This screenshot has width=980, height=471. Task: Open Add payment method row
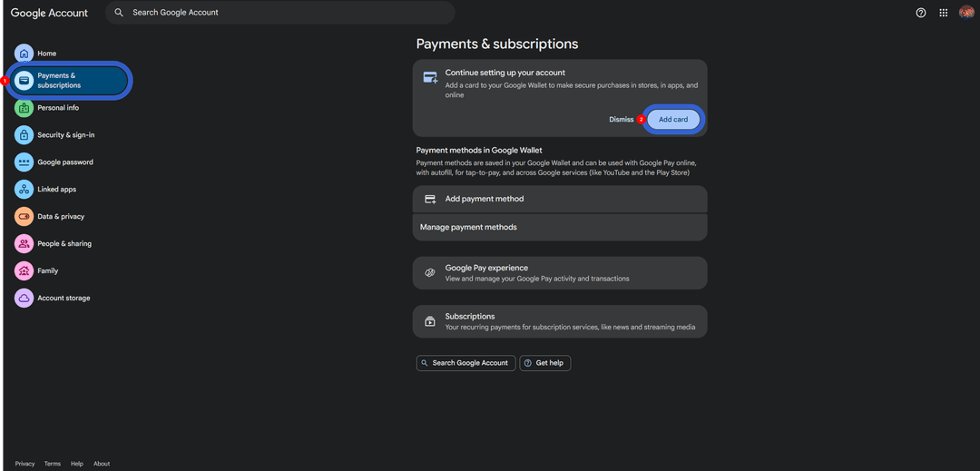560,199
